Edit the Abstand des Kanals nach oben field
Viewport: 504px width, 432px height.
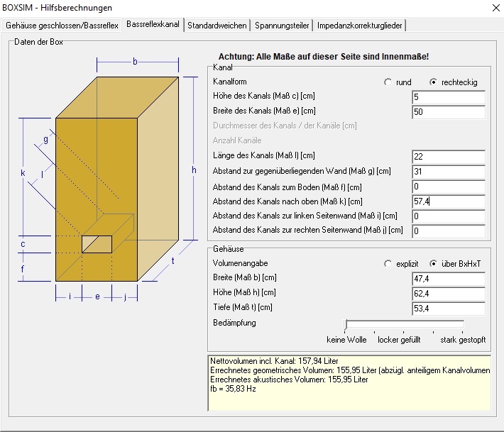point(448,202)
